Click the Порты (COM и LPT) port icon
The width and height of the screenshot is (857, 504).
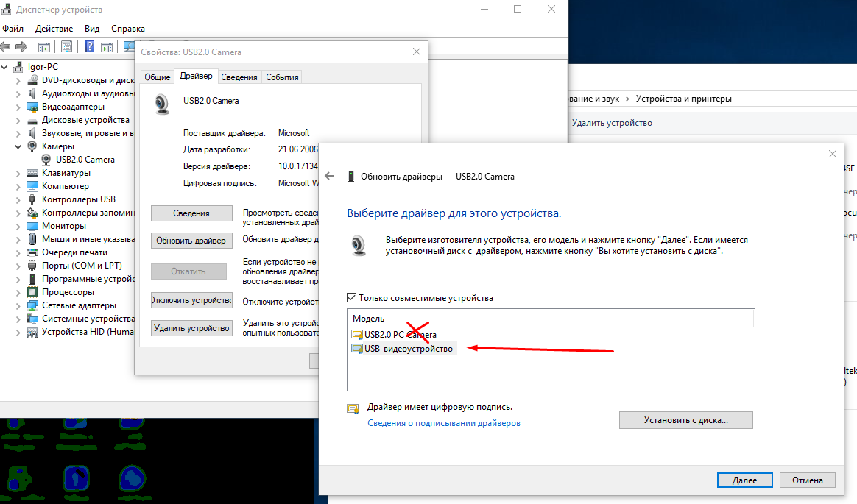tap(32, 266)
